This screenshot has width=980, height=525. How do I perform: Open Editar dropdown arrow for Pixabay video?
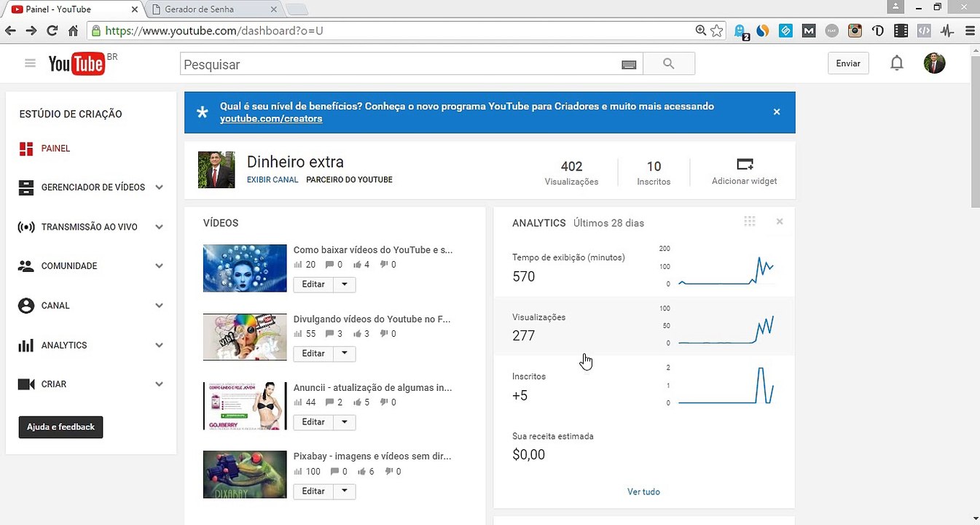(345, 491)
